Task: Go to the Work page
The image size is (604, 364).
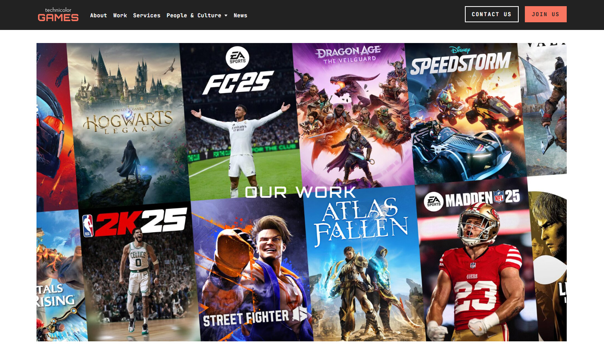Action: click(120, 15)
